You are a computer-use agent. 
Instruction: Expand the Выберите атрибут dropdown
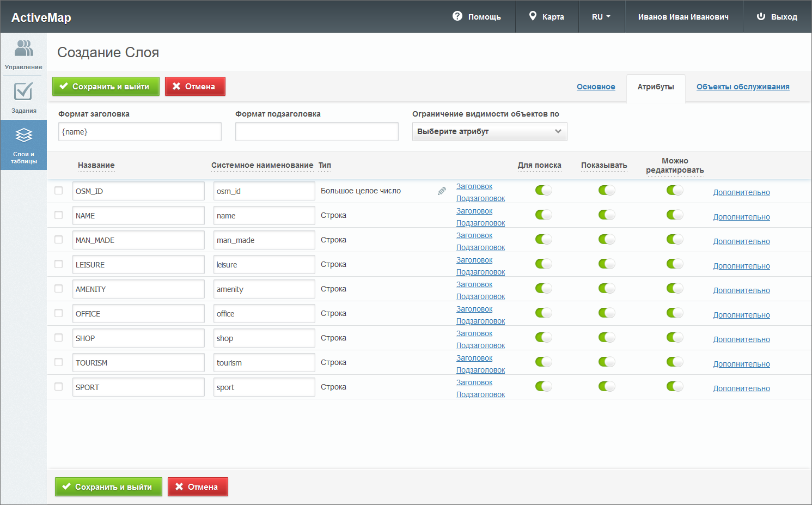(489, 131)
